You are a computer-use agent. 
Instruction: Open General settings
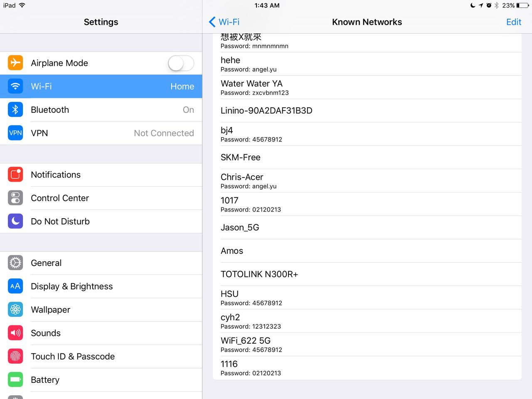click(46, 263)
